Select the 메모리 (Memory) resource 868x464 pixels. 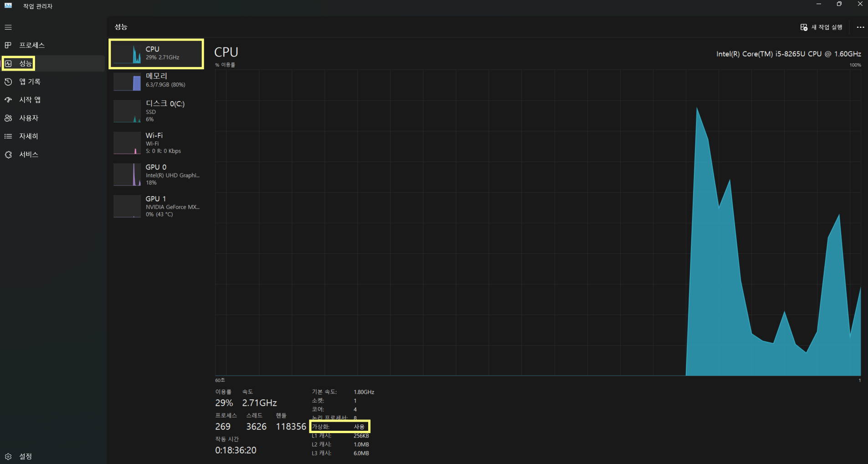coord(156,82)
